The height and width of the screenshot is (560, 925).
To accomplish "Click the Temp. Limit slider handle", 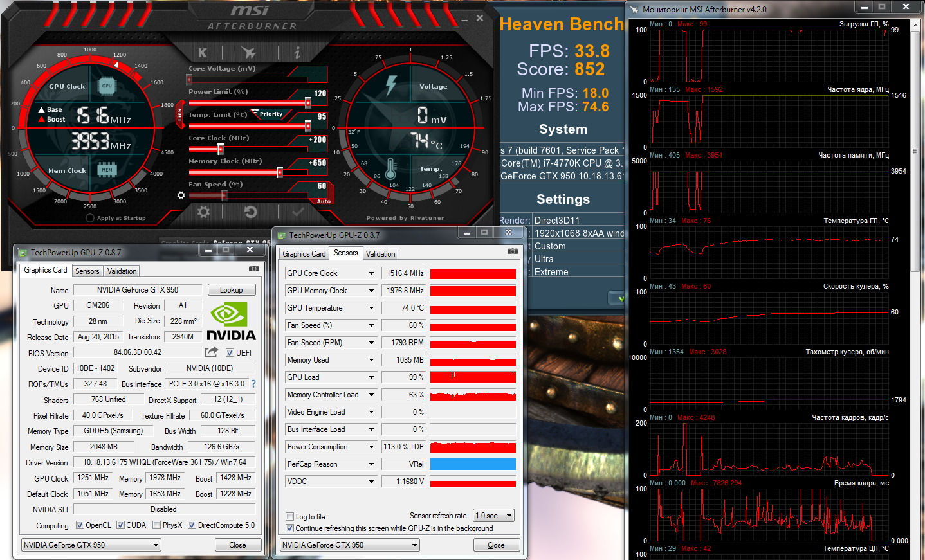I will [308, 126].
